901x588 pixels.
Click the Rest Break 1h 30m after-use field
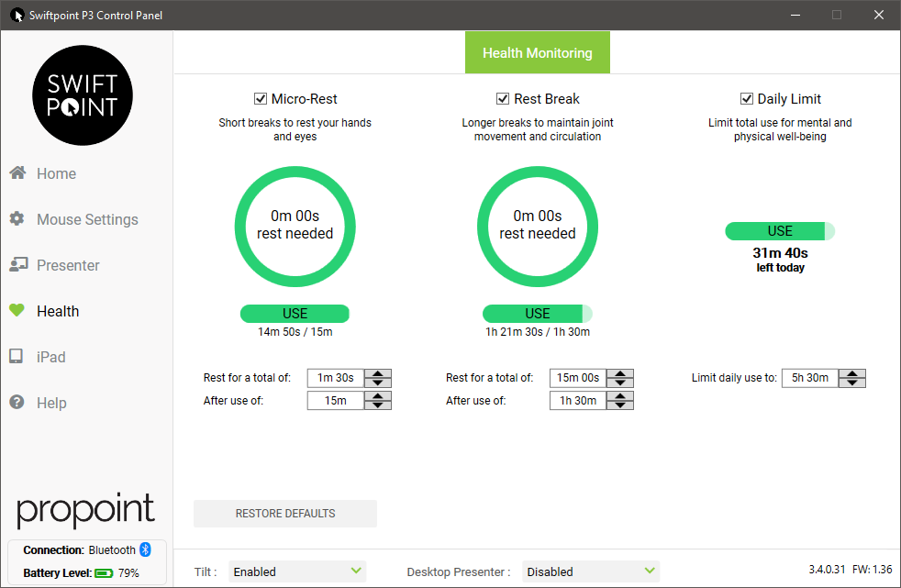click(578, 401)
